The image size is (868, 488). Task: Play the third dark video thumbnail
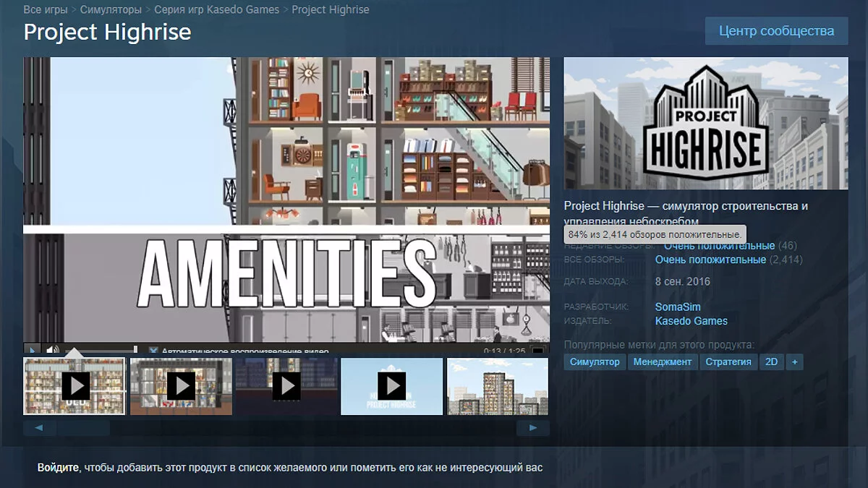click(286, 387)
